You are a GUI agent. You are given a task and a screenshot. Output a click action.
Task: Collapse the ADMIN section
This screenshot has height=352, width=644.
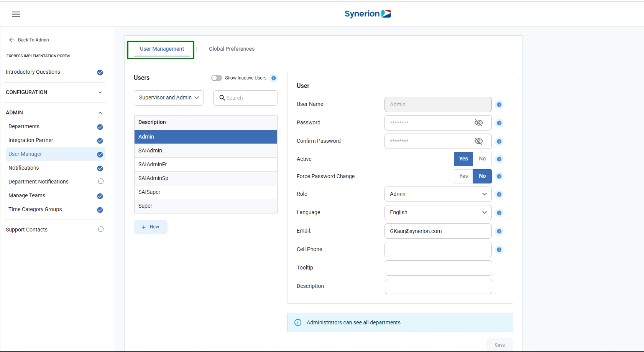pyautogui.click(x=54, y=113)
